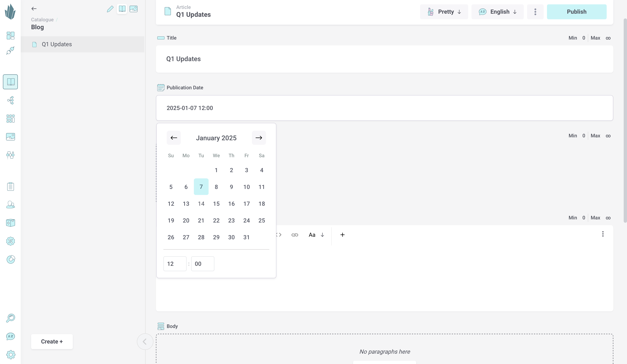Select January 15 in calendar
This screenshot has height=364, width=627.
coord(216,204)
